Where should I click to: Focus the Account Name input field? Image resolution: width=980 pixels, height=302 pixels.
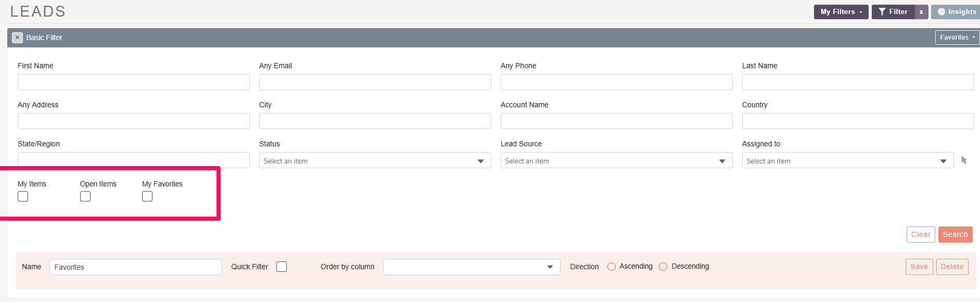[x=617, y=121]
